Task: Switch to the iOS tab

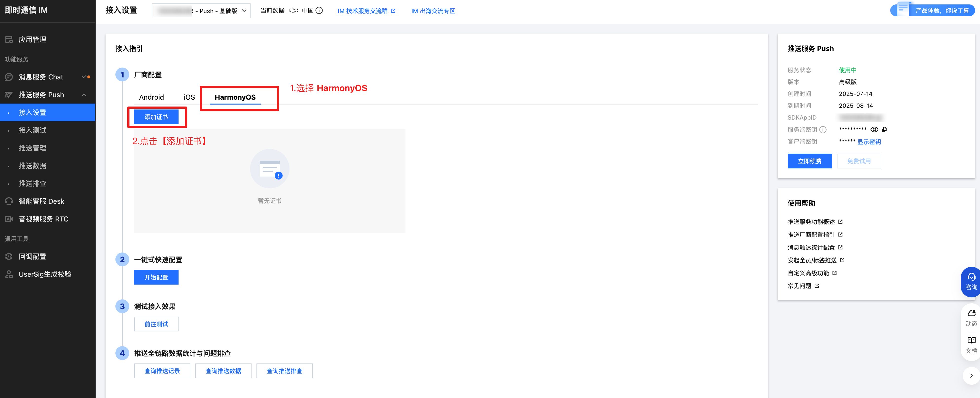Action: tap(189, 97)
